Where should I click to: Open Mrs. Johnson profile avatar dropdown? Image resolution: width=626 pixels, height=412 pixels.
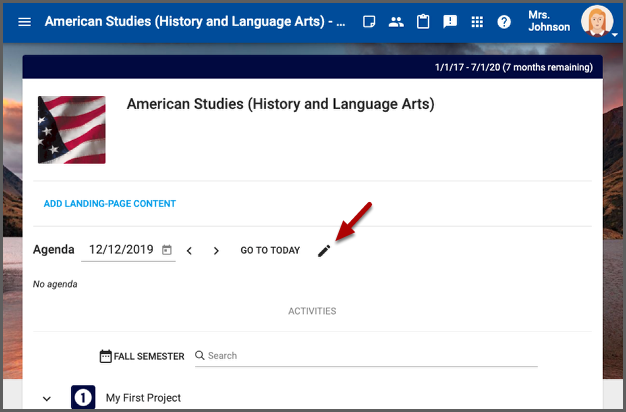pos(598,21)
